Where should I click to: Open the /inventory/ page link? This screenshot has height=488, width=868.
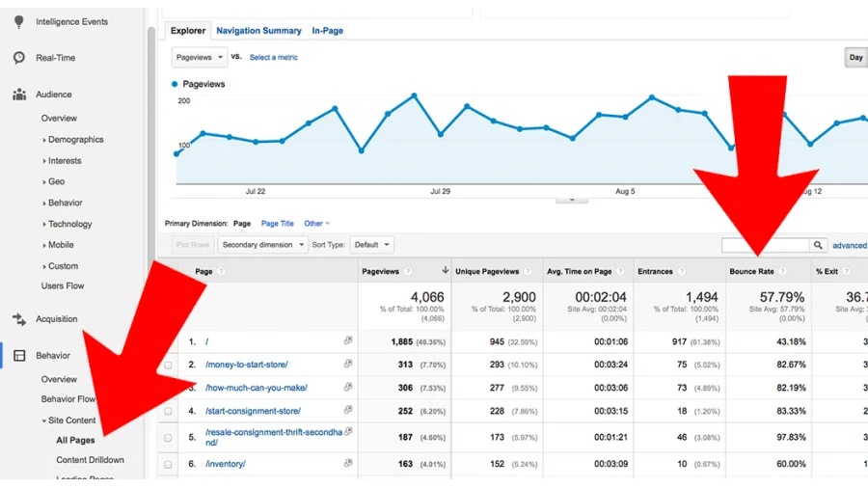(x=226, y=464)
